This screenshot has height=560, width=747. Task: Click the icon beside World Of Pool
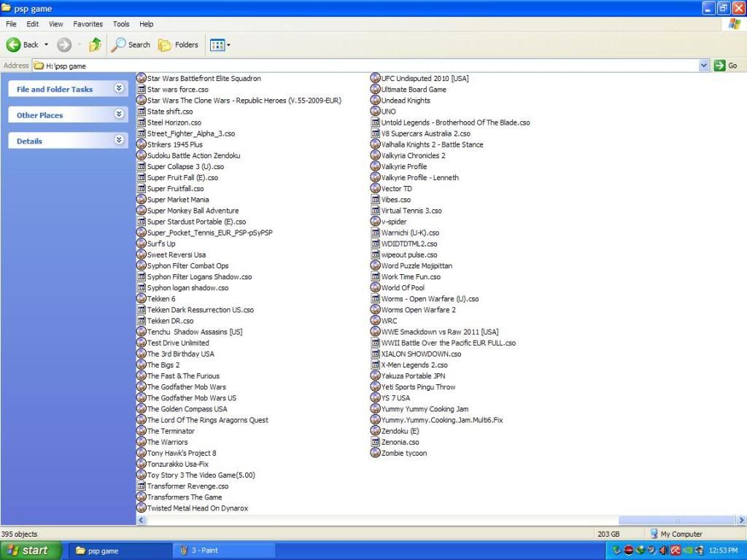point(376,287)
